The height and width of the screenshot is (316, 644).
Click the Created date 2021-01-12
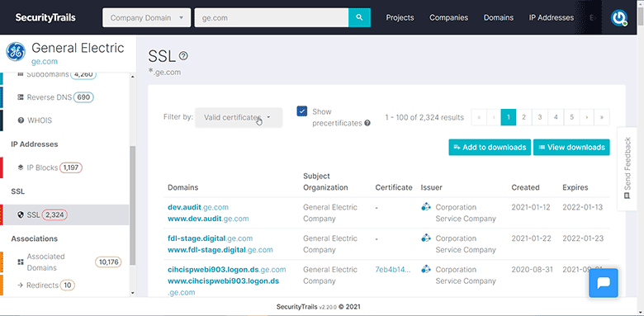tap(531, 207)
